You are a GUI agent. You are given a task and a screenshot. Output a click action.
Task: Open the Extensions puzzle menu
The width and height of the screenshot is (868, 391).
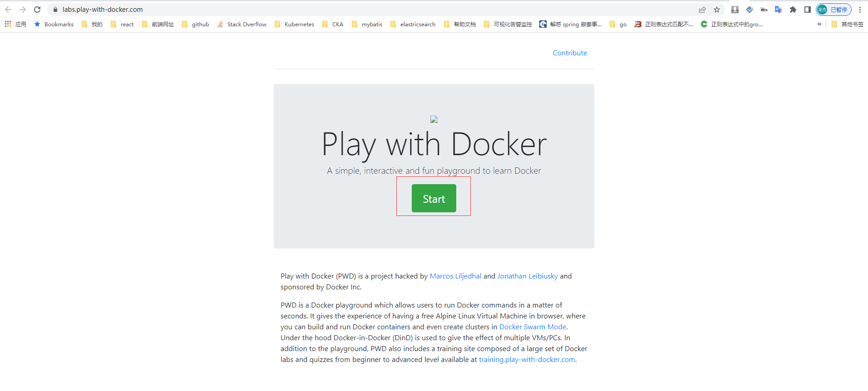click(x=793, y=10)
